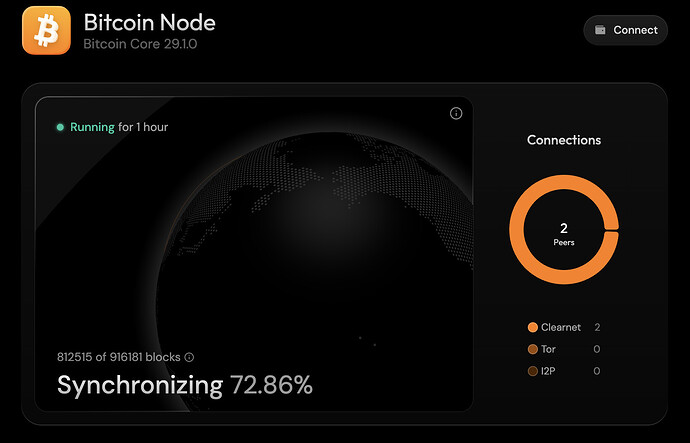The height and width of the screenshot is (443, 690).
Task: Click the 2 Peers count in the donut
Action: click(x=564, y=234)
